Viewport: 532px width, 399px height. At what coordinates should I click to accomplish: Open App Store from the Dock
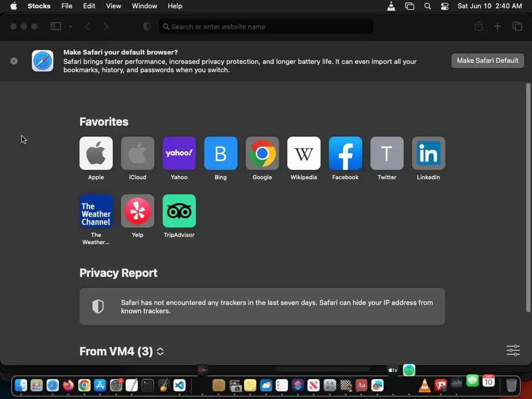click(100, 385)
